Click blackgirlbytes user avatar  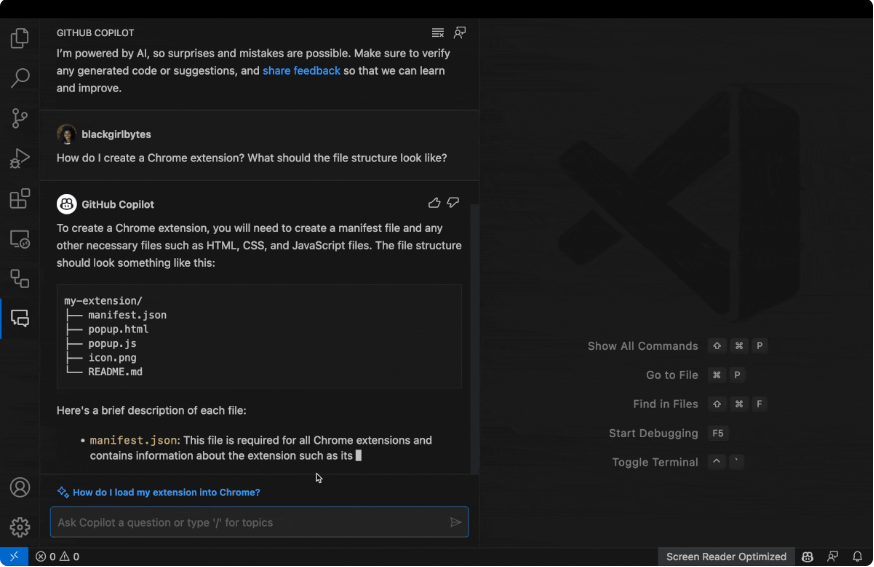pyautogui.click(x=66, y=134)
